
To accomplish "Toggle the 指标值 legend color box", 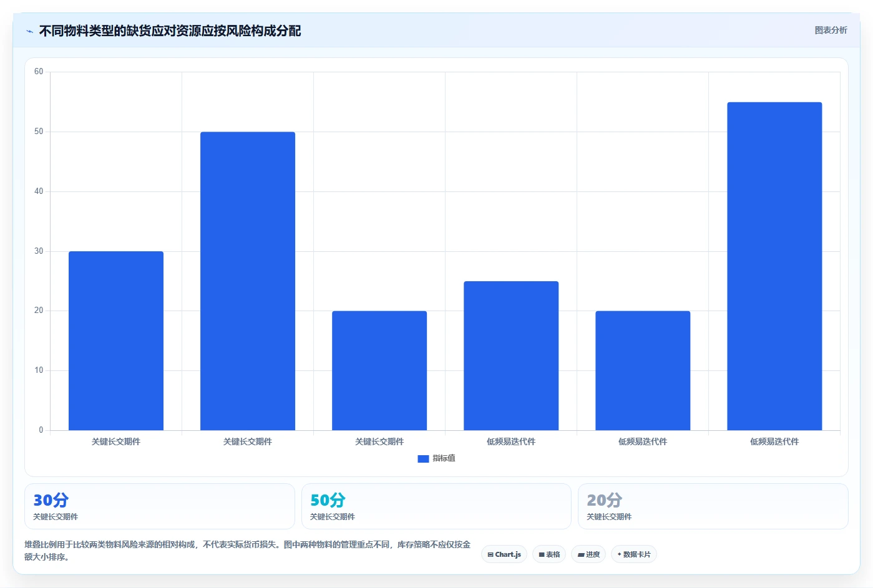I will 423,459.
